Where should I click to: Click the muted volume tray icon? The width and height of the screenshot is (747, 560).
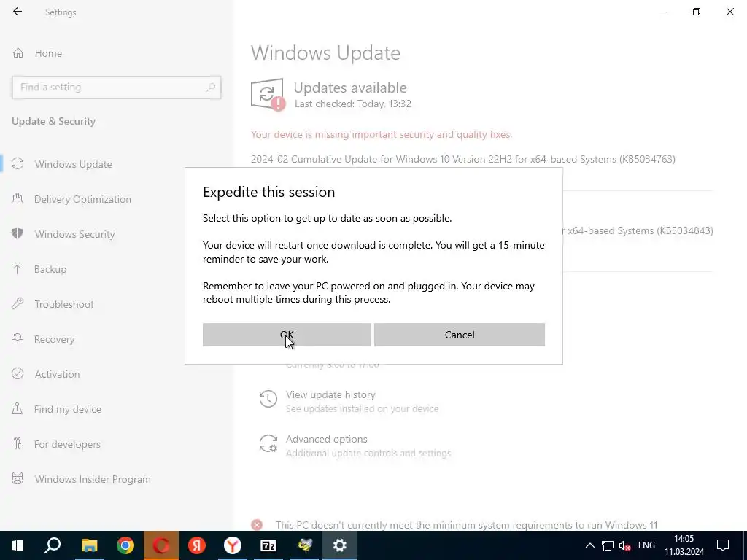624,545
